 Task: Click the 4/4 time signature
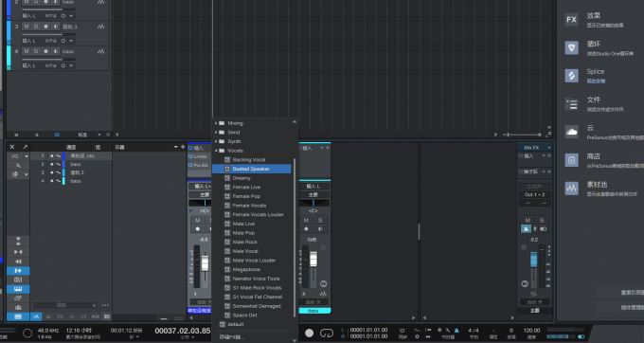click(x=474, y=331)
